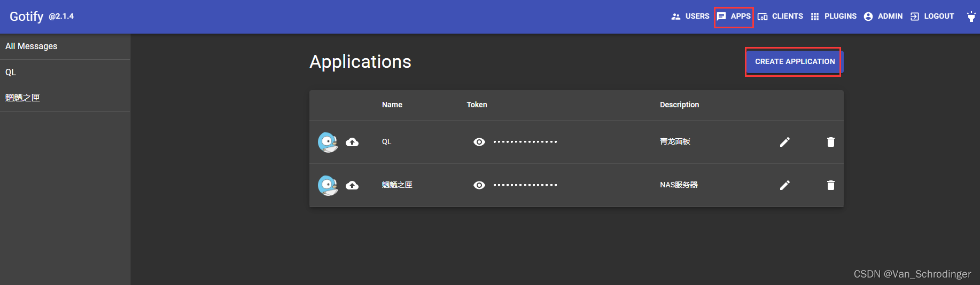Click the 魍魉之匣 name cell in table
This screenshot has height=285, width=980.
click(x=397, y=185)
